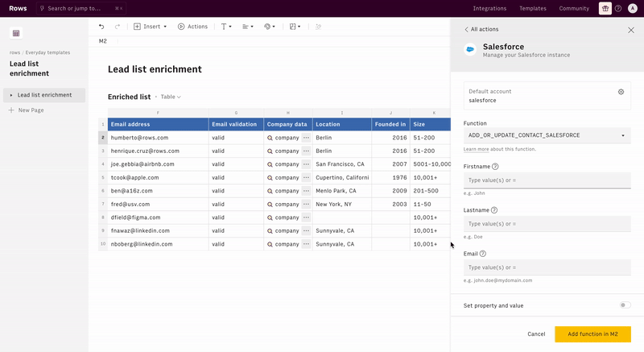Click into the Firstname input
This screenshot has height=352, width=644.
547,180
